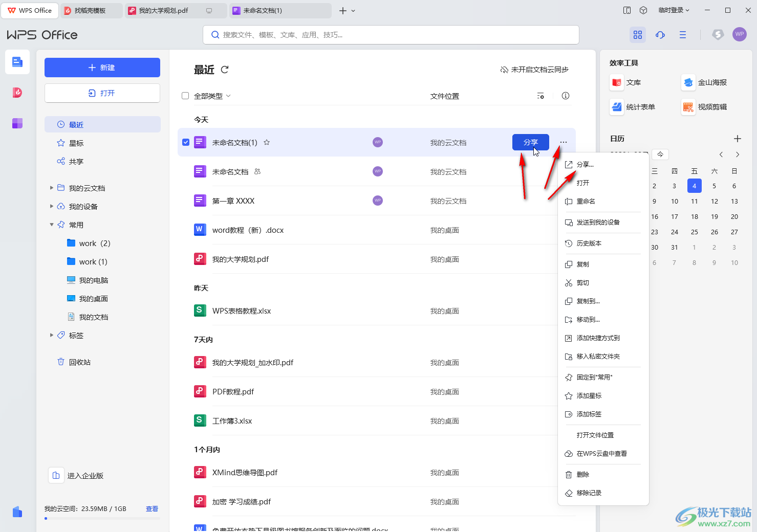Open the 临时登录 dropdown

[674, 10]
